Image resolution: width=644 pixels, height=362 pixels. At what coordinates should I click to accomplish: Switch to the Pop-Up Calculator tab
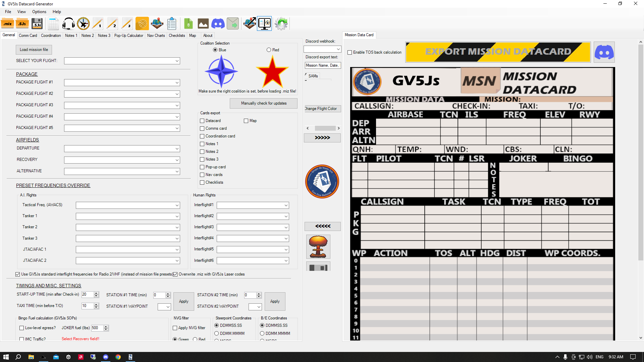pos(128,36)
